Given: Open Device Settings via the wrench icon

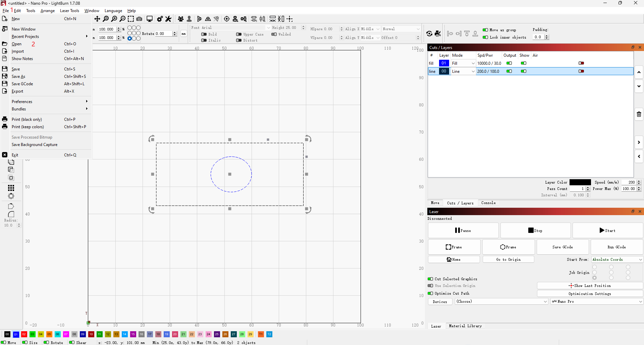Looking at the screenshot, I should pos(168,19).
